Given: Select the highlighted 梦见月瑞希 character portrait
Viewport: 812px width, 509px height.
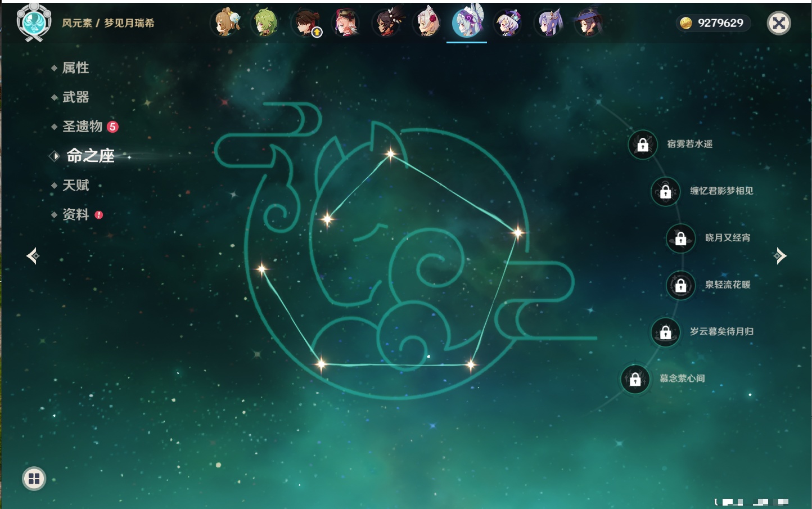Looking at the screenshot, I should (467, 22).
